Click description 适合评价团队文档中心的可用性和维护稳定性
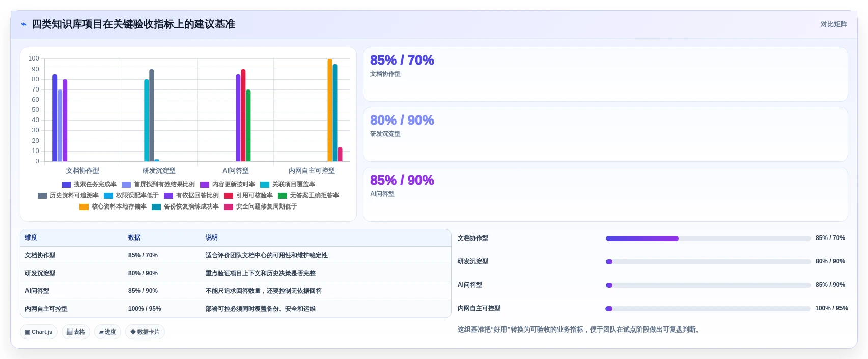Image resolution: width=868 pixels, height=359 pixels. (267, 256)
